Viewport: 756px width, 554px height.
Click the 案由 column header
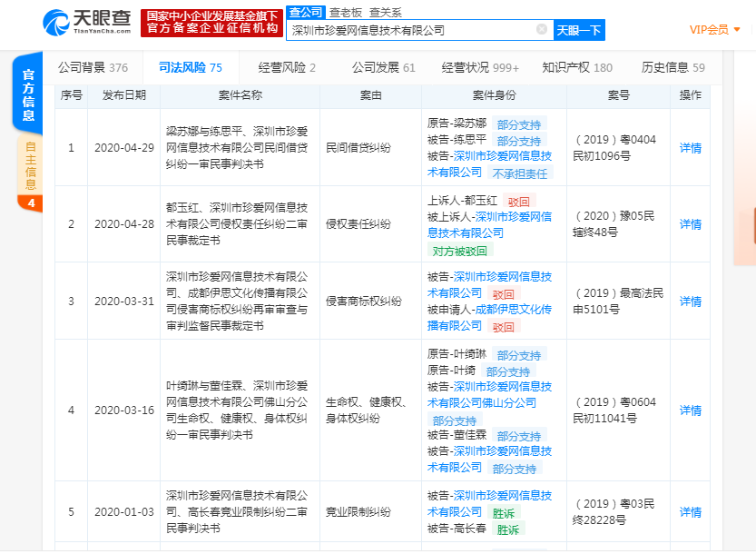coord(370,95)
